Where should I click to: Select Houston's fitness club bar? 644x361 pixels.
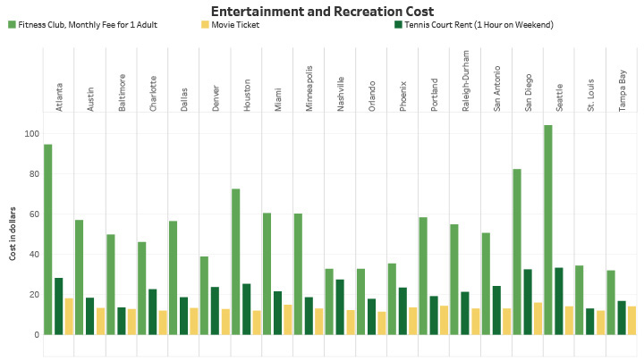pyautogui.click(x=236, y=262)
